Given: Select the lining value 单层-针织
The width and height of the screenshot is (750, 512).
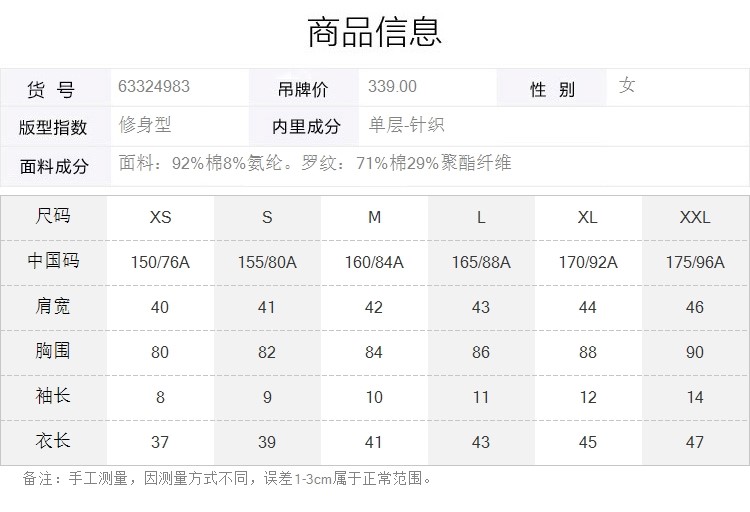Looking at the screenshot, I should pyautogui.click(x=406, y=125).
